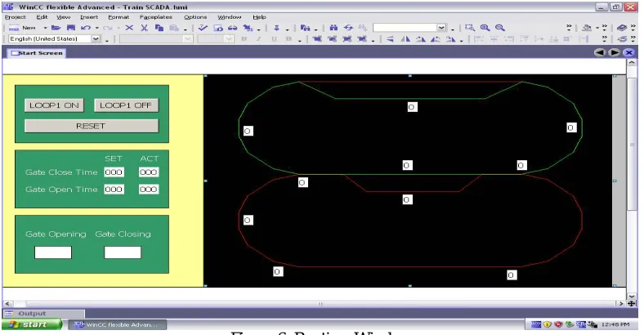
Task: Toggle Italic formatting
Action: click(259, 39)
